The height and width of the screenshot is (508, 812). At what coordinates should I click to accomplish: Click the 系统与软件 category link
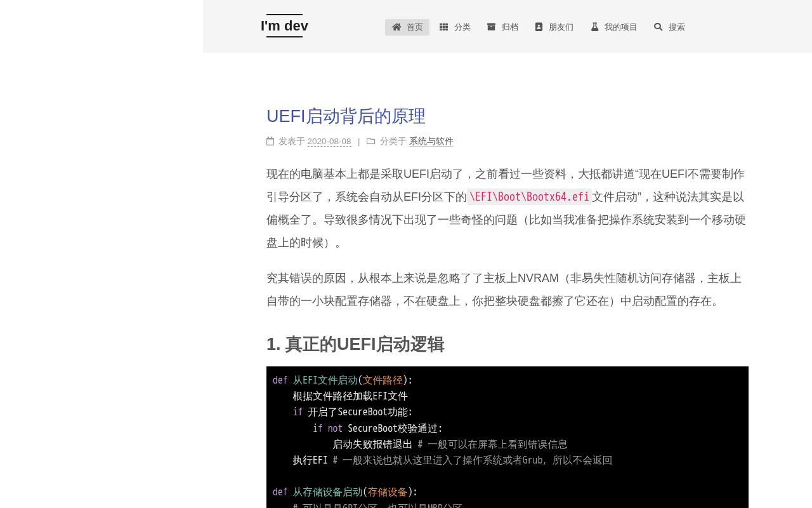tap(431, 142)
